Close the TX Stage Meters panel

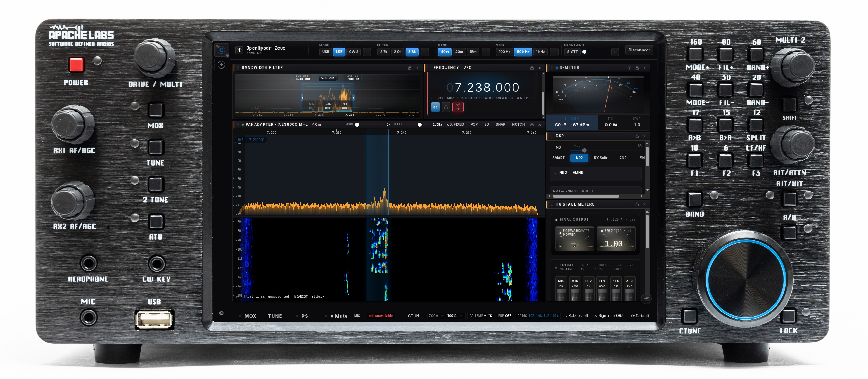644,204
